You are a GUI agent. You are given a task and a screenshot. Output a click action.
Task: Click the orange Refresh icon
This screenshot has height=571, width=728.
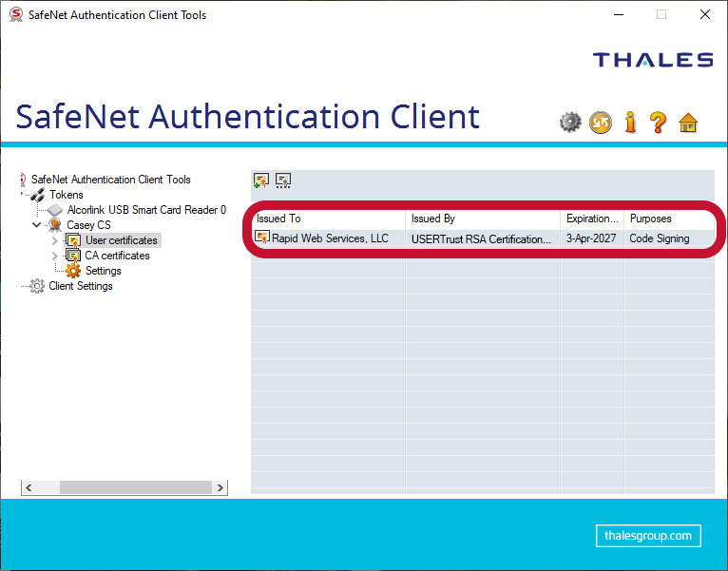(x=601, y=123)
